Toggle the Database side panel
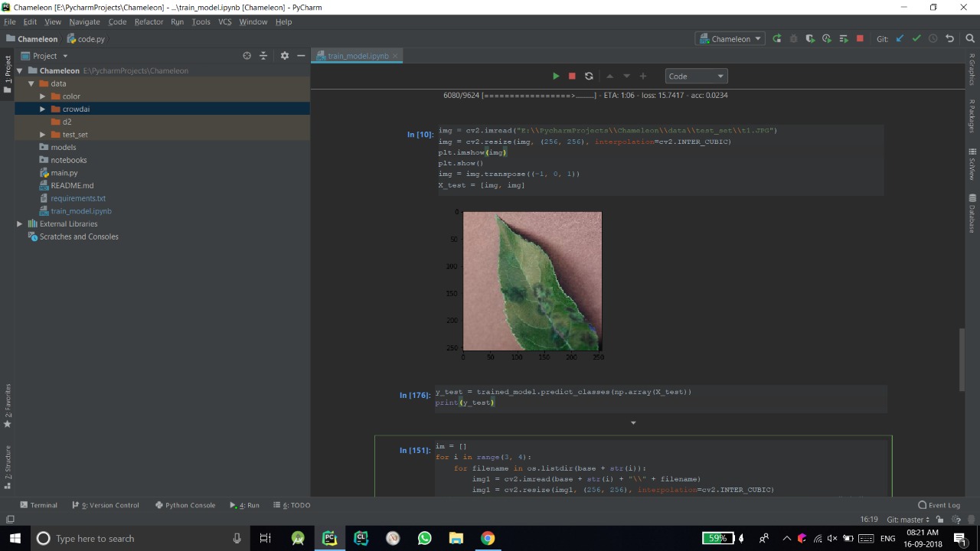Viewport: 980px width, 551px height. click(972, 214)
